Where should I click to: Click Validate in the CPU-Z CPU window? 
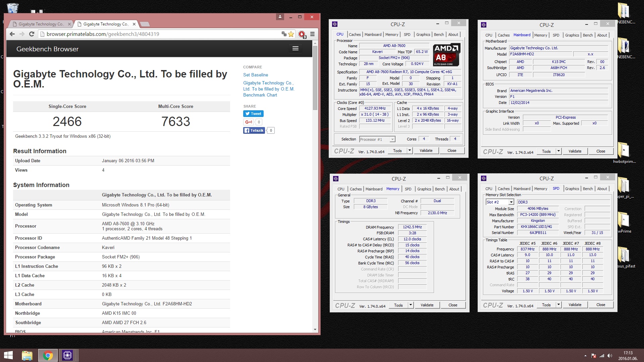pyautogui.click(x=426, y=150)
